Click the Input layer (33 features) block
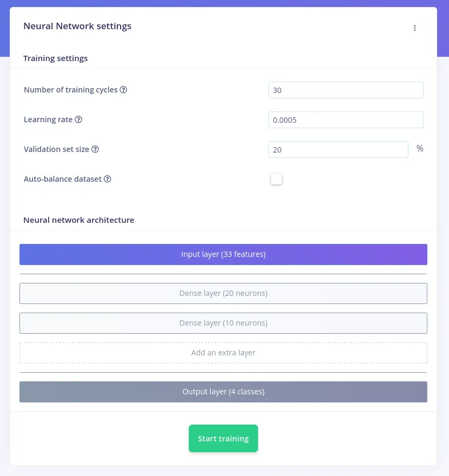The width and height of the screenshot is (449, 476). pyautogui.click(x=223, y=254)
